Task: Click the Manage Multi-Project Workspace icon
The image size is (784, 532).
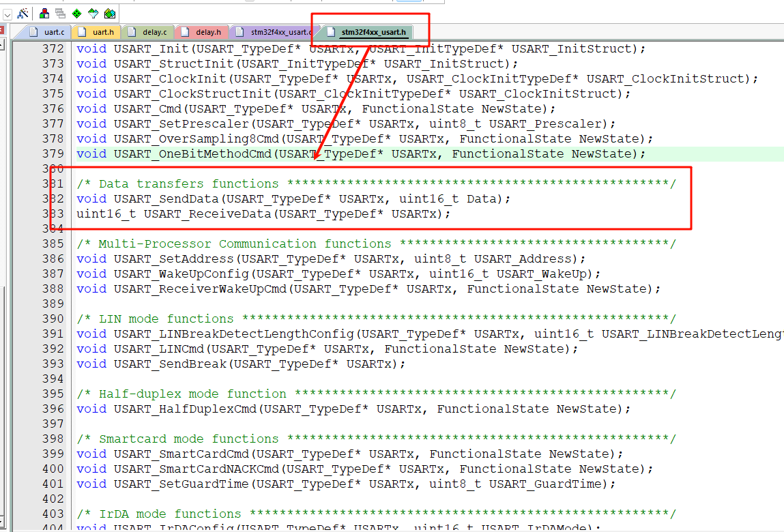Action: [61, 14]
